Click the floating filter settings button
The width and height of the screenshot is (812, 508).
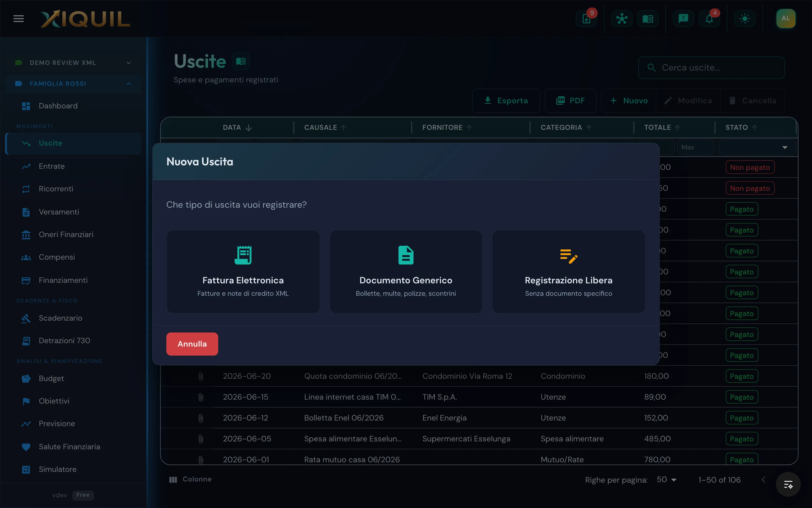point(788,485)
